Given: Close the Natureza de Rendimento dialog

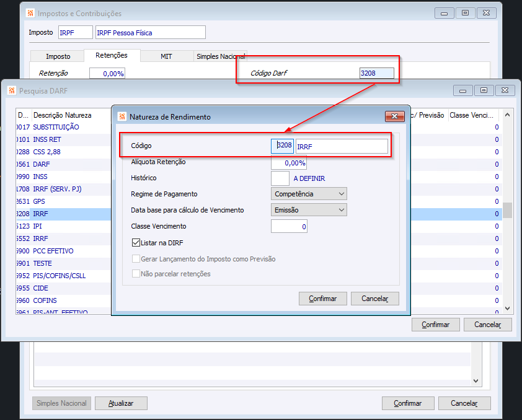Looking at the screenshot, I should coord(395,116).
